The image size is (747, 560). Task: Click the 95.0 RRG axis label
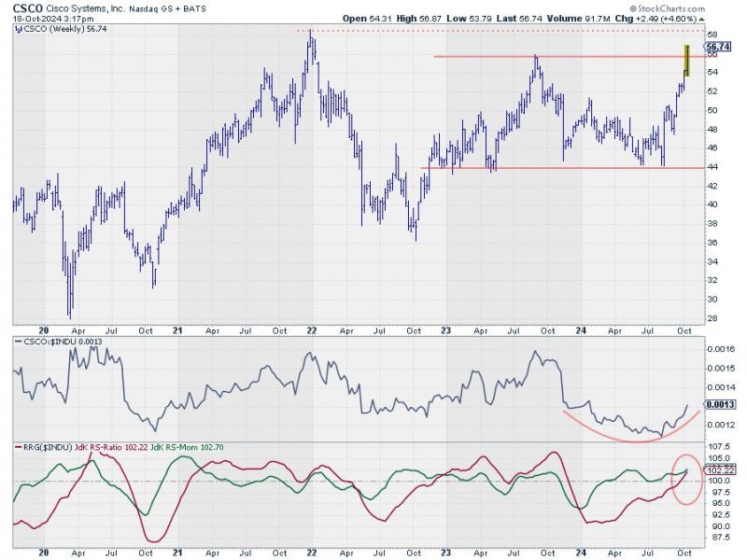[x=718, y=504]
